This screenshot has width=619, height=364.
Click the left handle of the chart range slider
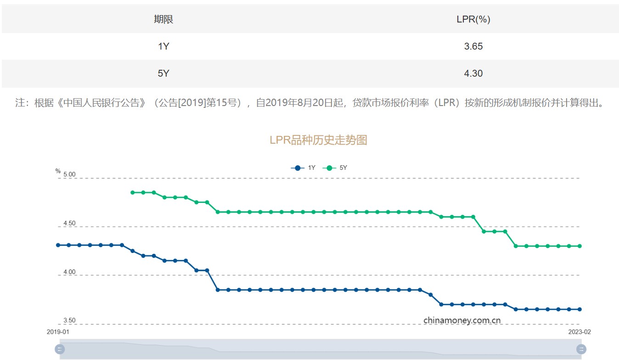click(60, 349)
